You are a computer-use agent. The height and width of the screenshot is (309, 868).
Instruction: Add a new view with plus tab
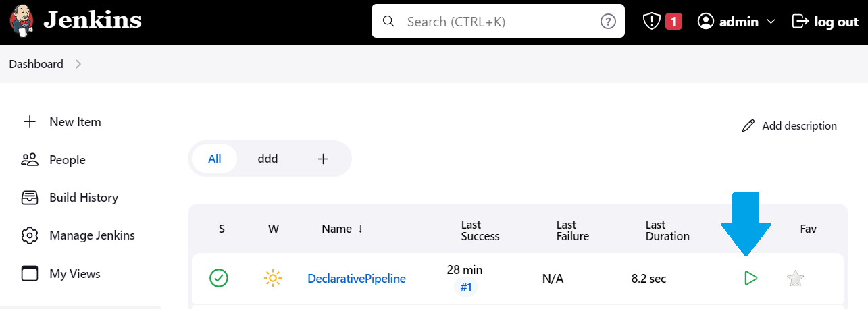tap(323, 159)
